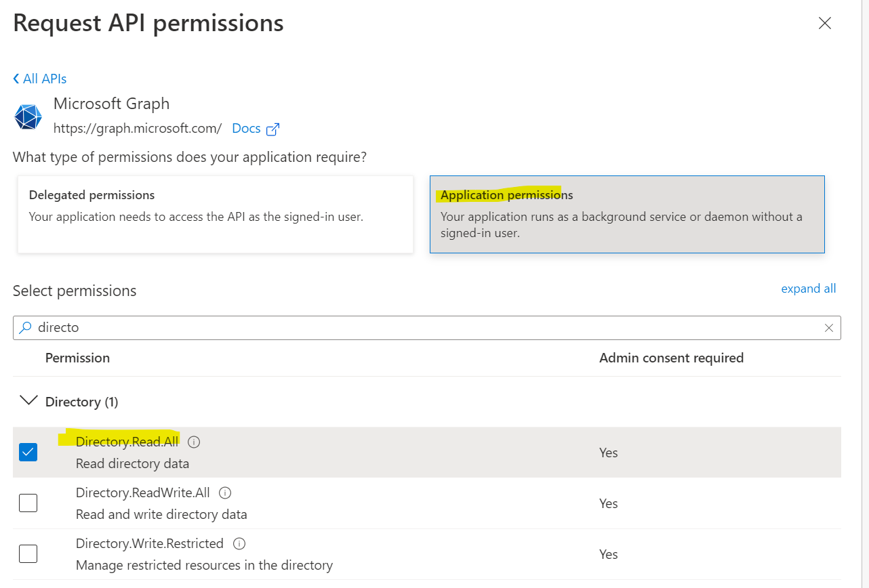Click the Admin consent required column header
869x588 pixels.
click(x=671, y=358)
